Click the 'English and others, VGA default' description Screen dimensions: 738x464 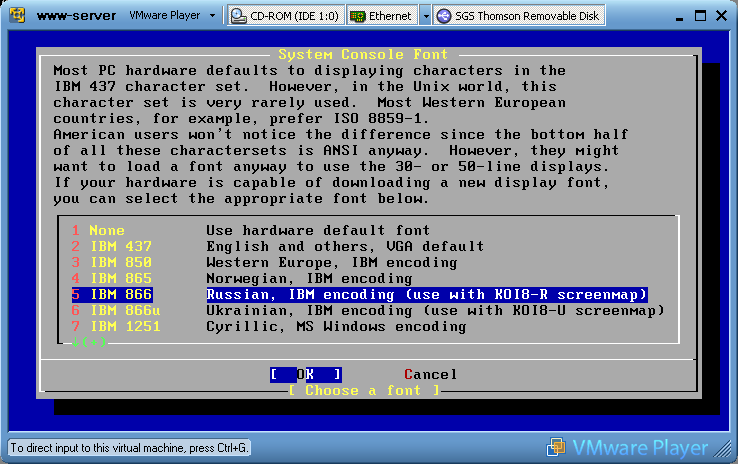click(345, 247)
